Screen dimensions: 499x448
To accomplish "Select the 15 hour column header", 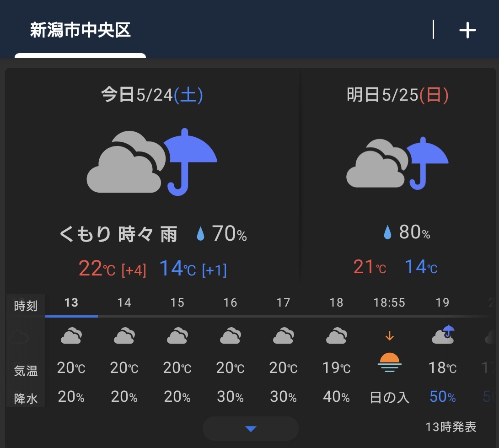I will (177, 302).
